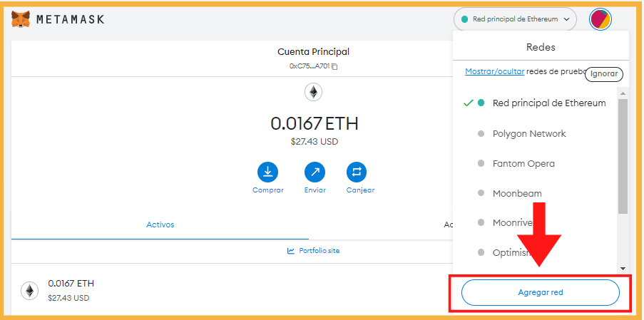644x320 pixels.
Task: Click the Mostrar/ocultar link
Action: click(494, 71)
